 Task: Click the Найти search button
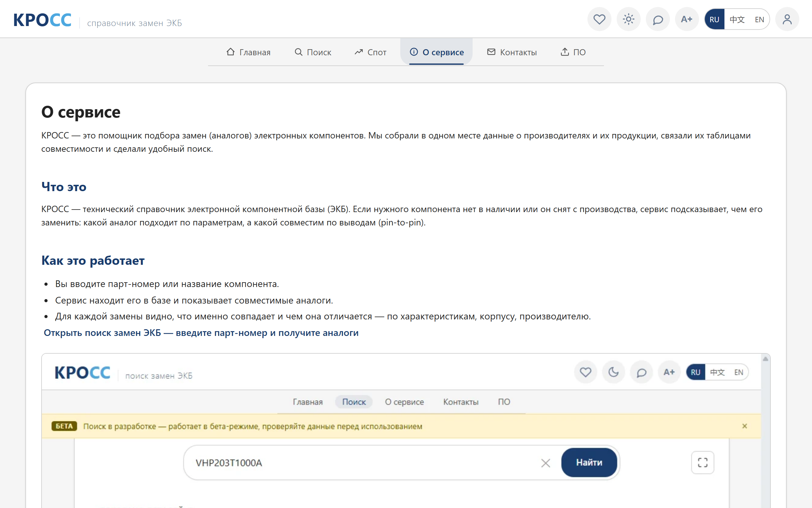pyautogui.click(x=589, y=463)
